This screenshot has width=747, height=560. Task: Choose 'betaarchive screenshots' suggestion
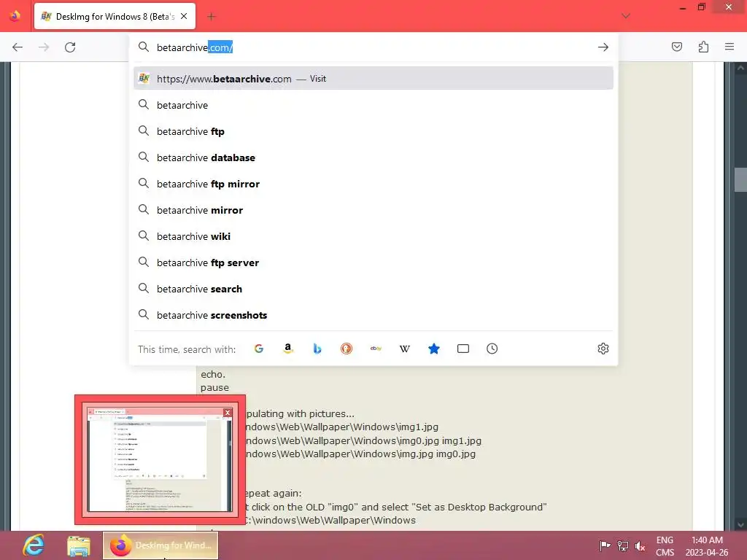[373, 315]
